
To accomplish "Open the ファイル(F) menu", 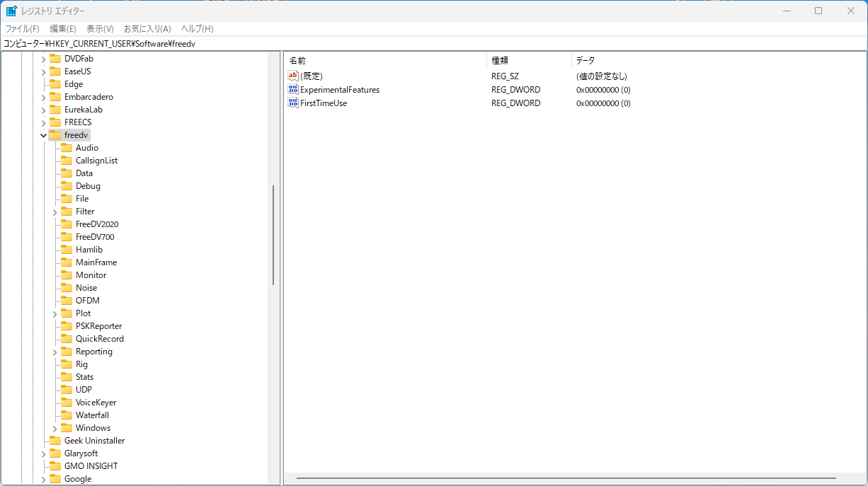I will (x=23, y=29).
